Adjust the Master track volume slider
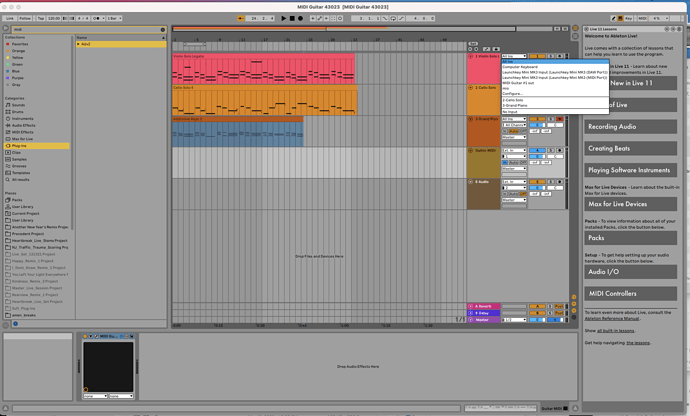The height and width of the screenshot is (416, 690). (537, 320)
